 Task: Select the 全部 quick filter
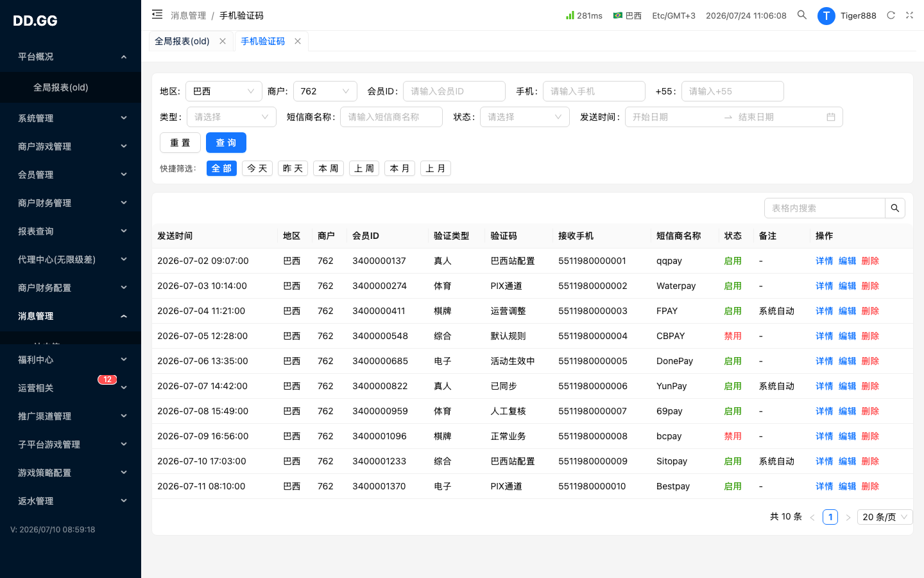[222, 168]
